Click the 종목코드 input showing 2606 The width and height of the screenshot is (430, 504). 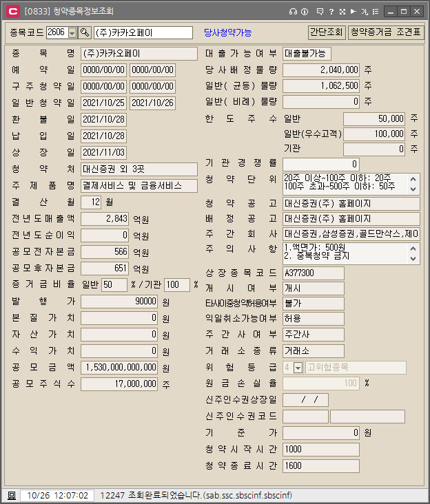tap(58, 32)
